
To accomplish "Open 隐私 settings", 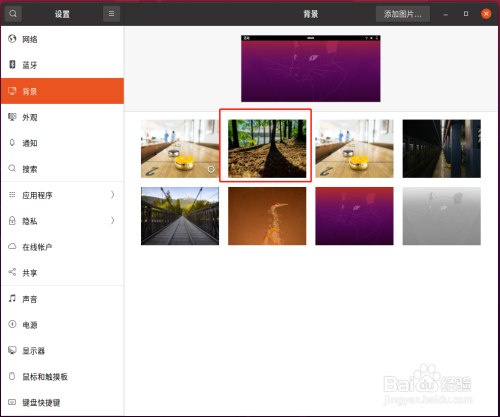I will [62, 221].
